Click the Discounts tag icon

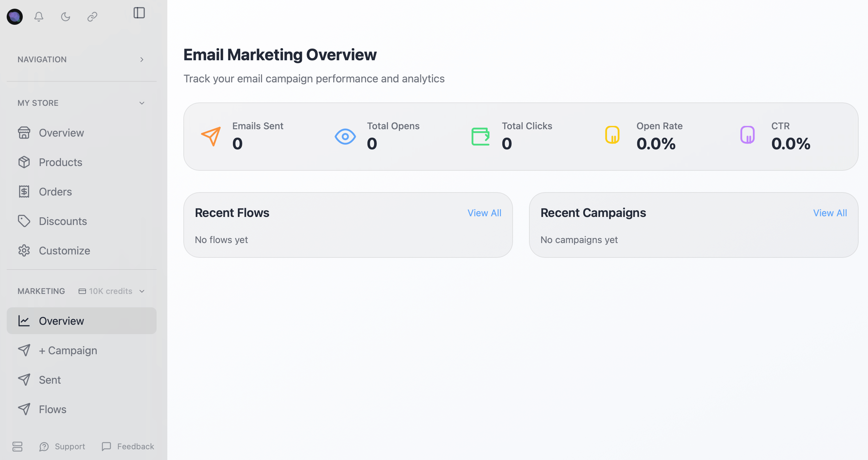(x=24, y=221)
